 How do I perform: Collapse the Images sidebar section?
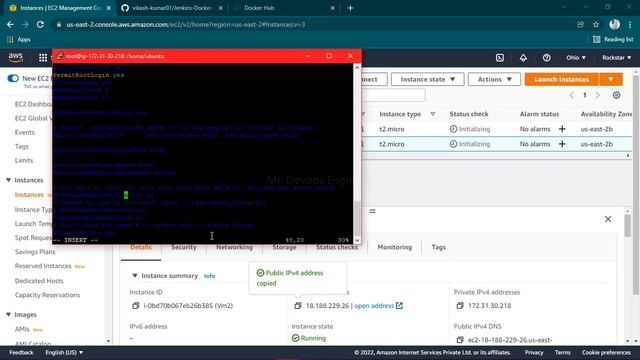[x=8, y=315]
